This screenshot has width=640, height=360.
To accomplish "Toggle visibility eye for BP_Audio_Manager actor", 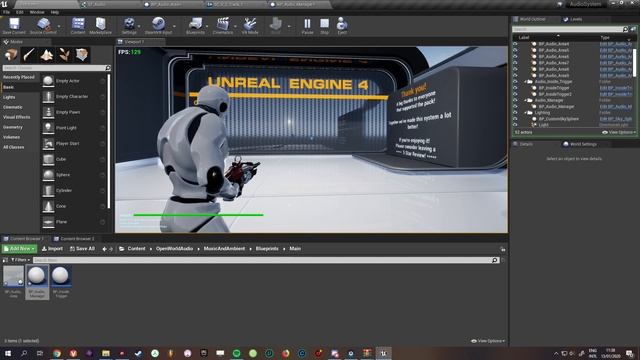I will tap(516, 107).
